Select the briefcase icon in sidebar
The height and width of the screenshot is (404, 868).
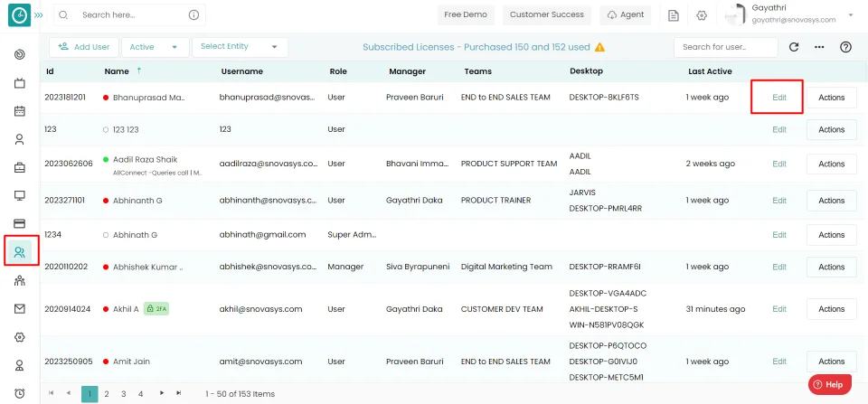pos(19,167)
